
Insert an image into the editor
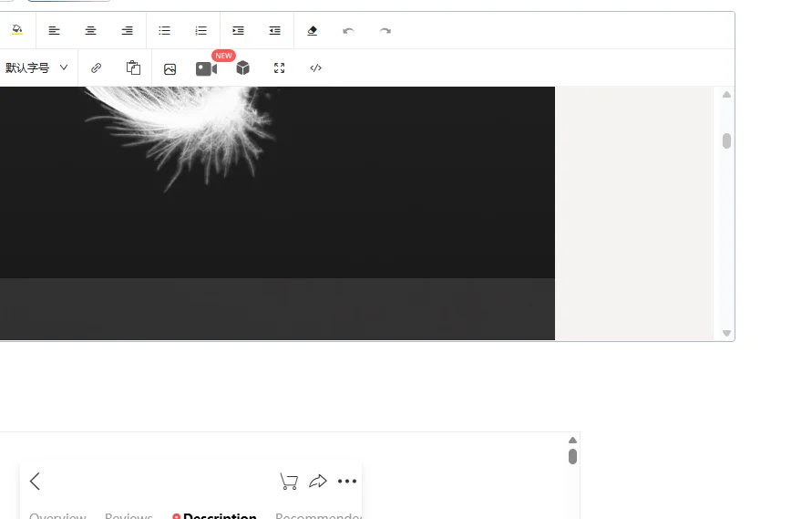170,69
